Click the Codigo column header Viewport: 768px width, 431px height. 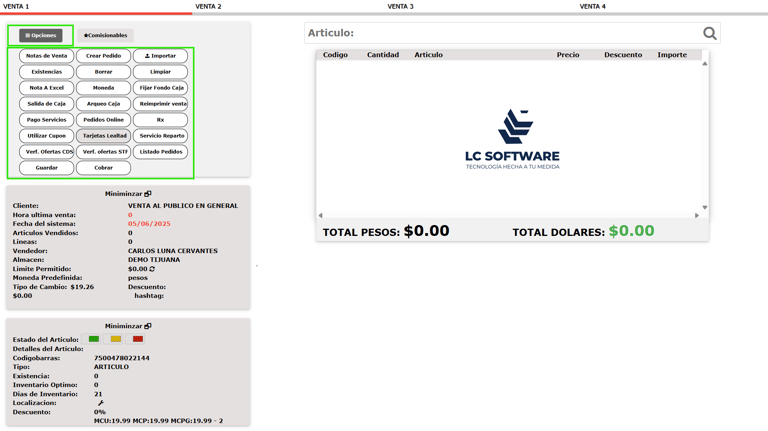tap(335, 55)
